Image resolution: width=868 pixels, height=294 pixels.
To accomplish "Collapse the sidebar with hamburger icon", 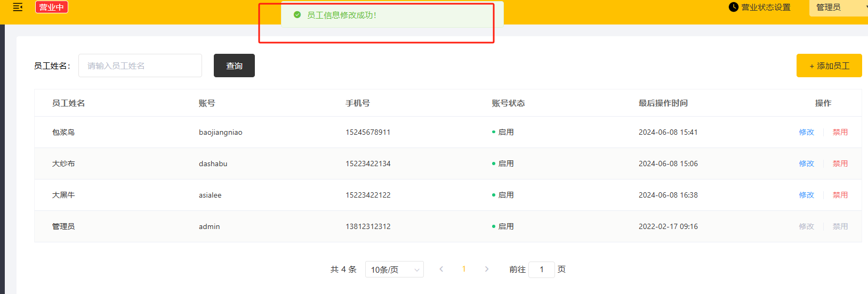I will click(18, 7).
